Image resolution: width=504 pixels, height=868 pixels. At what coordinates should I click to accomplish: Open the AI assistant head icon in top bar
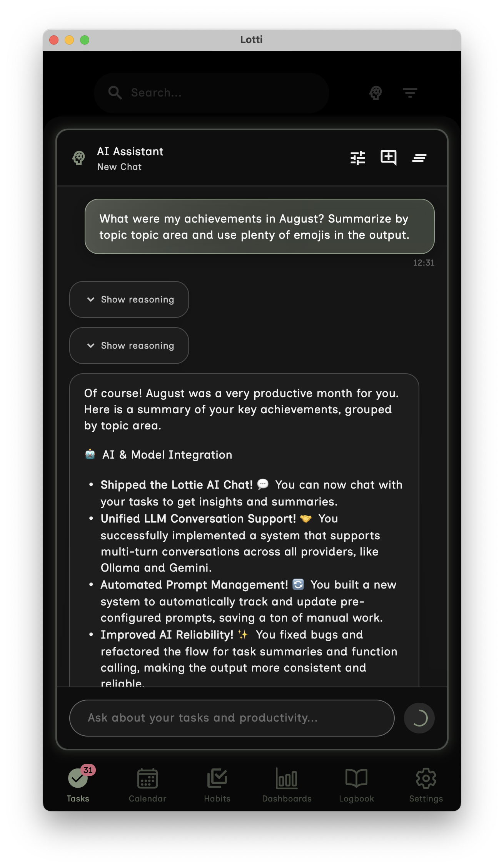[375, 93]
